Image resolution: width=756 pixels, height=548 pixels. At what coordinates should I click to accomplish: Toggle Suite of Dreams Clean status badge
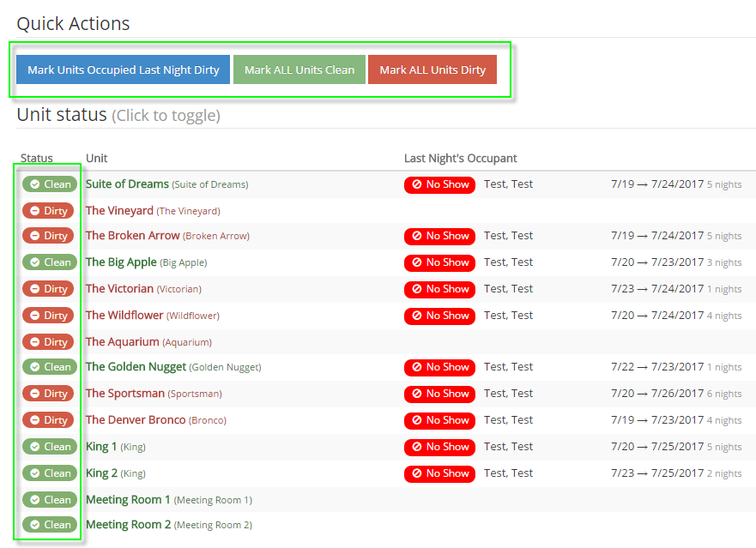coord(50,184)
